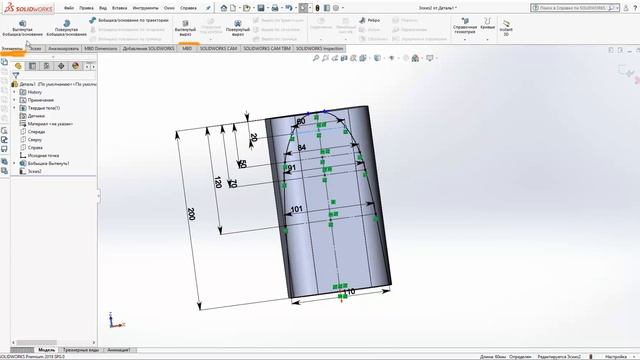
Task: Open the Curves (Кривые) tool
Action: point(487,24)
